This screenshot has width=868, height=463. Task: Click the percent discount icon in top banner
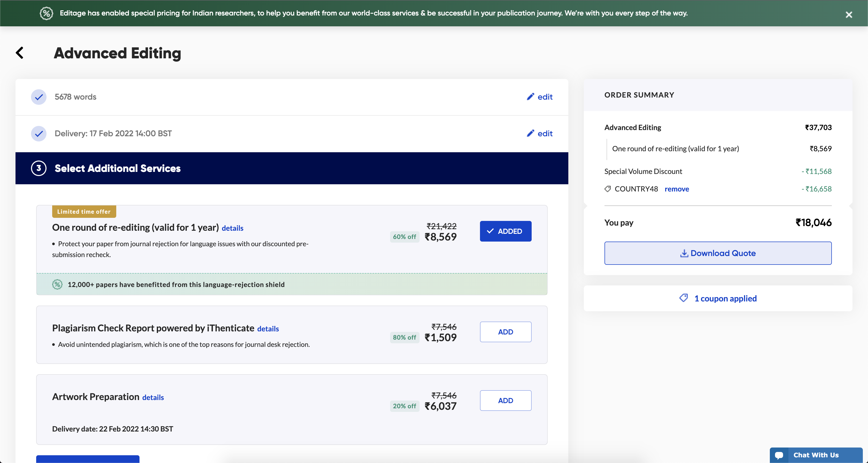[x=46, y=13]
